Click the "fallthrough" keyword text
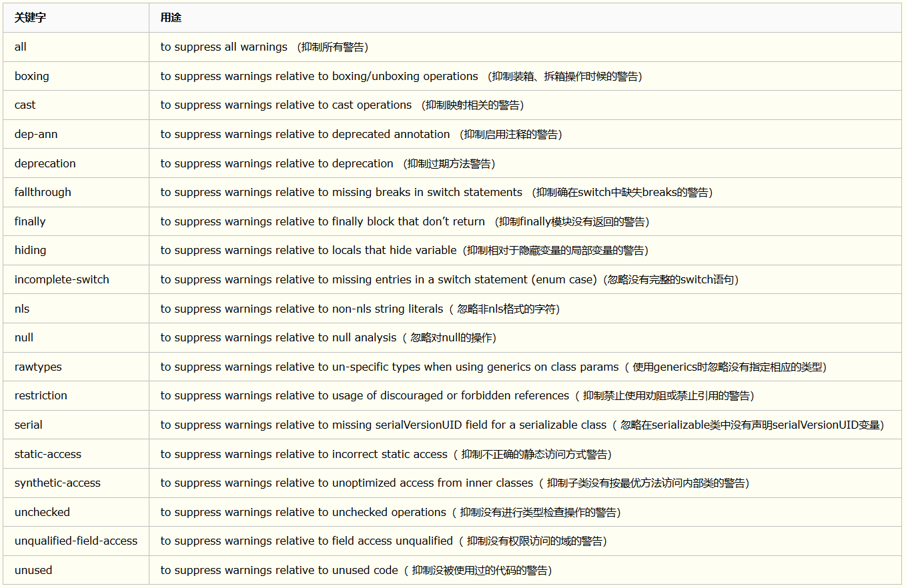906x588 pixels. tap(43, 193)
